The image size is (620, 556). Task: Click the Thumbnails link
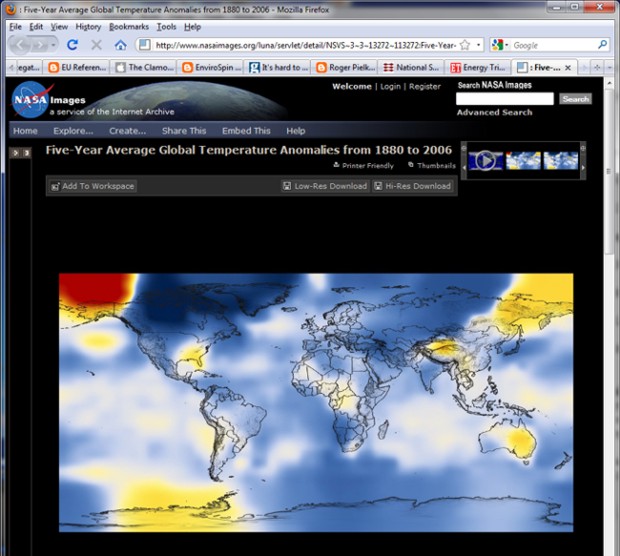[432, 165]
